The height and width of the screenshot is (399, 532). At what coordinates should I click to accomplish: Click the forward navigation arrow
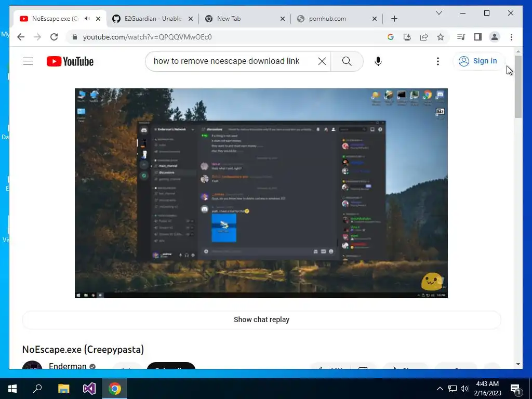(x=37, y=37)
